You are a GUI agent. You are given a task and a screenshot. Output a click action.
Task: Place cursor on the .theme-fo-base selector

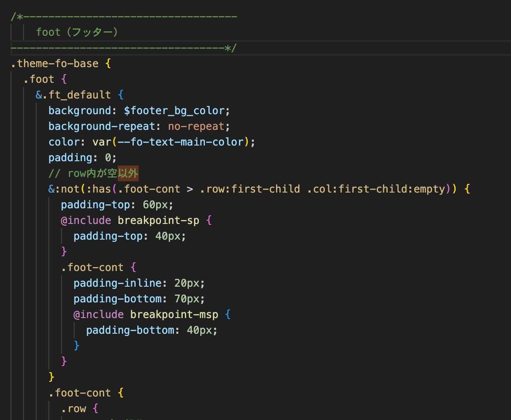coord(55,64)
